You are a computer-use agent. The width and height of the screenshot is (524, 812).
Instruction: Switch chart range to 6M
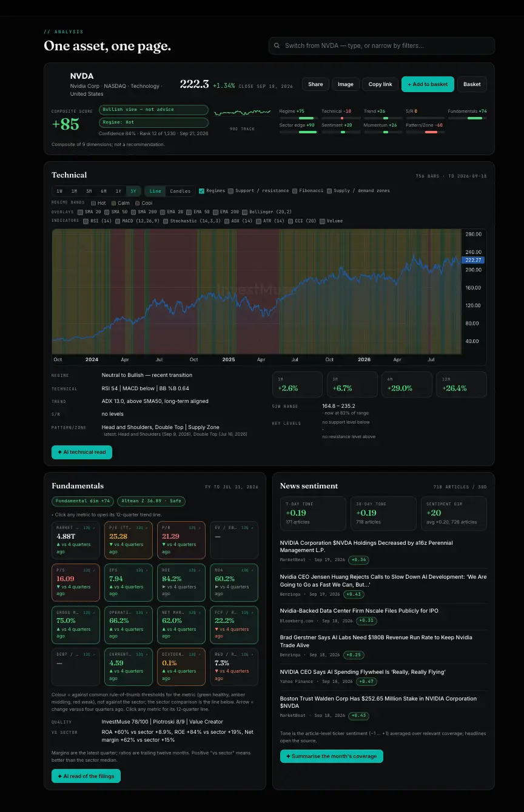[x=104, y=191]
